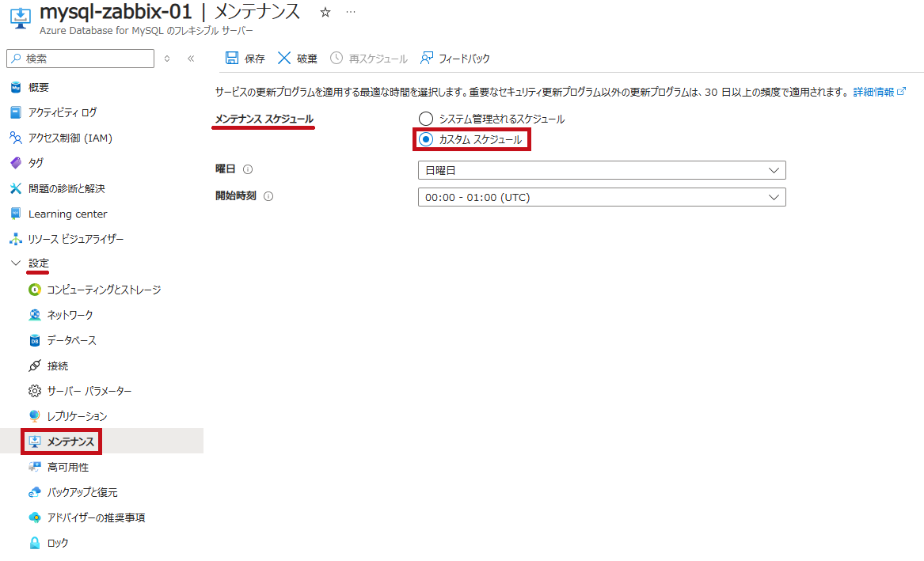Click the MySQL server resource icon in header
The height and width of the screenshot is (561, 924).
[x=21, y=17]
